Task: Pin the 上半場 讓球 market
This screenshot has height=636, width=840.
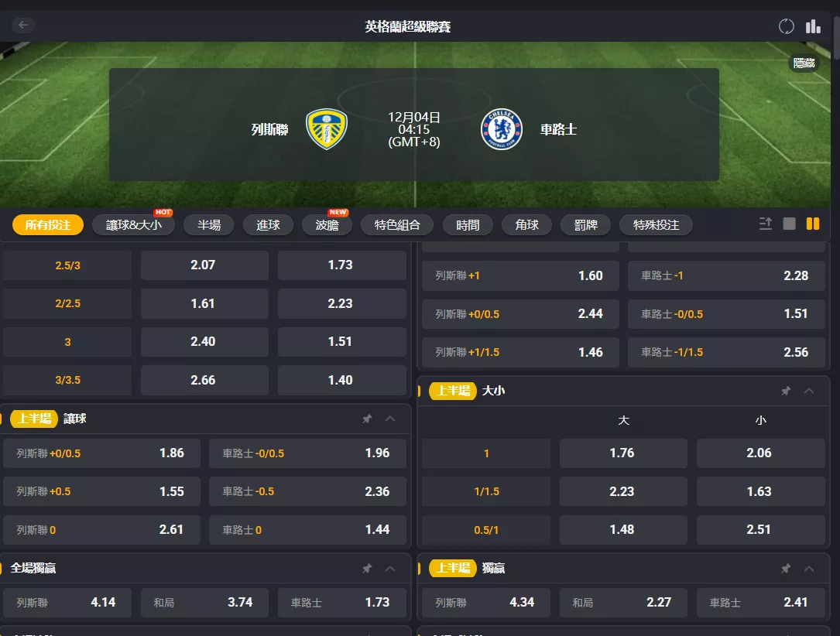Action: coord(367,419)
